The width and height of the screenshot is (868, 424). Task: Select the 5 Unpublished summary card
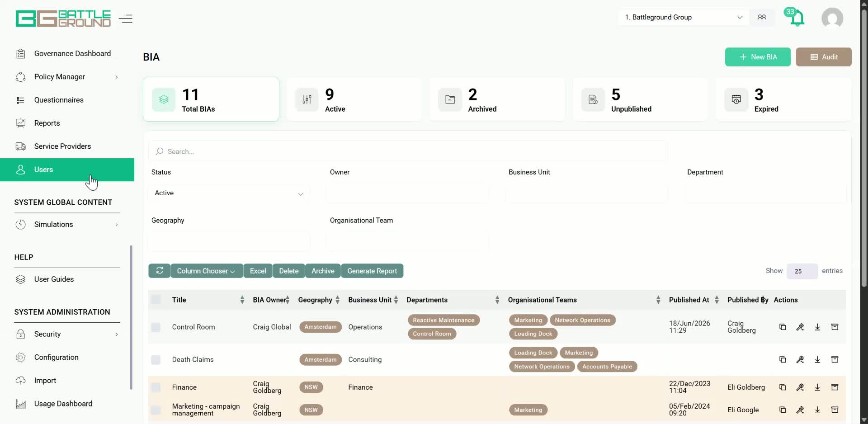640,99
